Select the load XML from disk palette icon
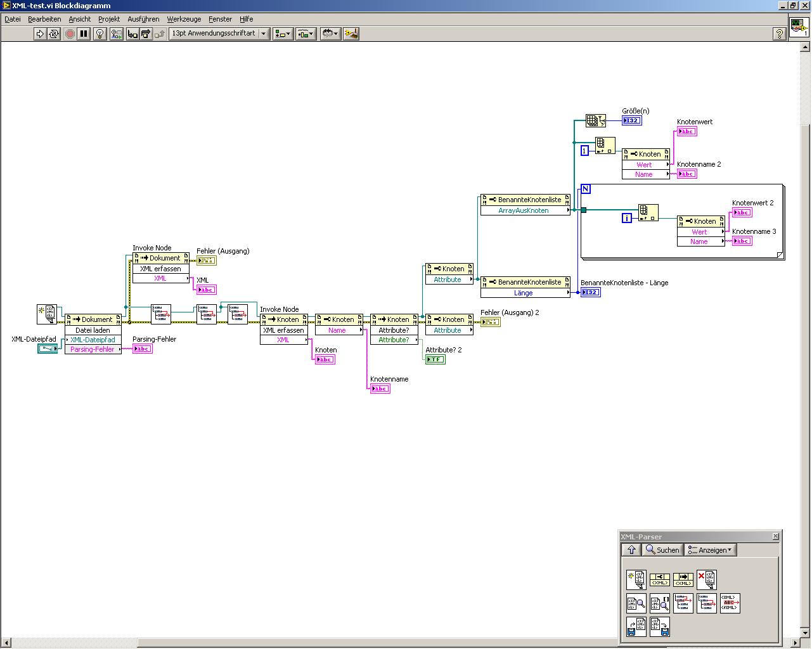The image size is (812, 649). click(x=636, y=627)
